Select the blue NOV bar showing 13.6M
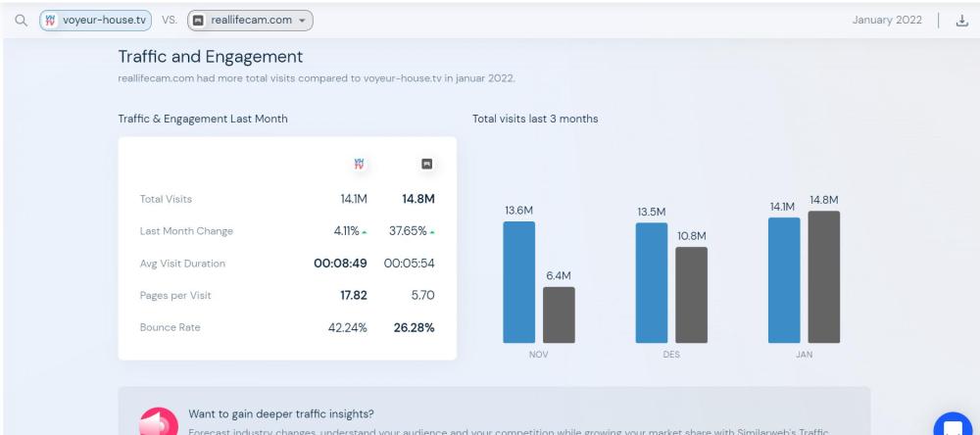Screen dimensions: 980x435 pyautogui.click(x=519, y=282)
